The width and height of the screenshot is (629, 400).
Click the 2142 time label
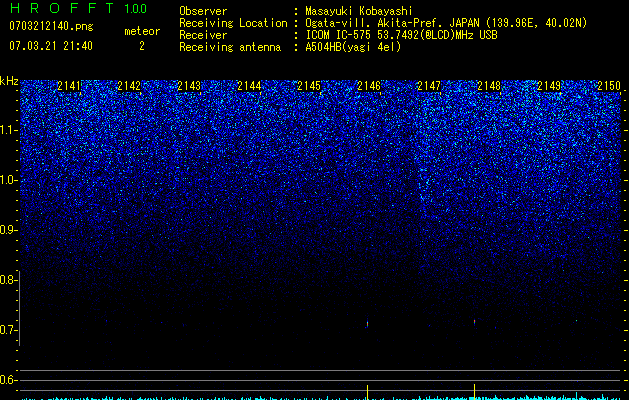point(129,86)
